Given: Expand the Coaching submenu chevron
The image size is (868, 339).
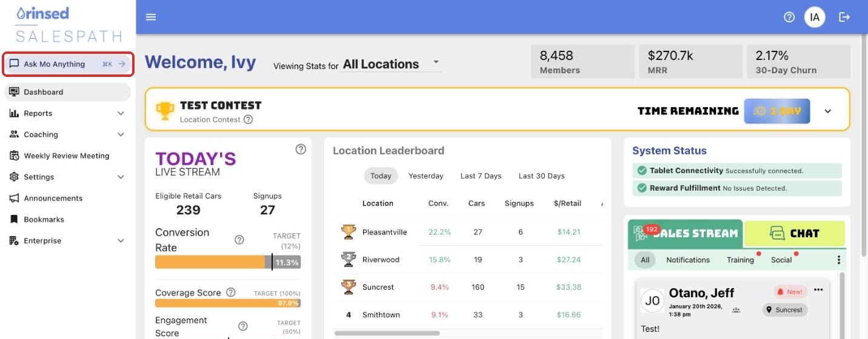Looking at the screenshot, I should click(x=121, y=134).
